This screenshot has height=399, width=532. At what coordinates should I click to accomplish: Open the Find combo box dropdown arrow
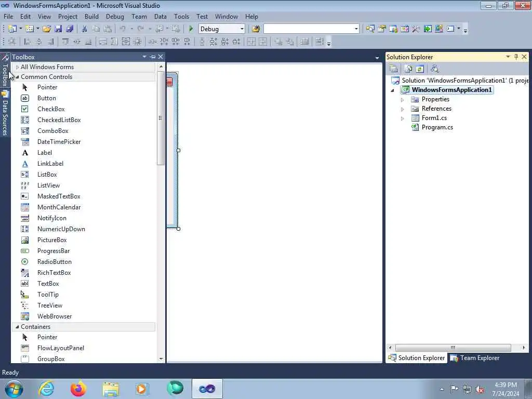[x=356, y=29]
